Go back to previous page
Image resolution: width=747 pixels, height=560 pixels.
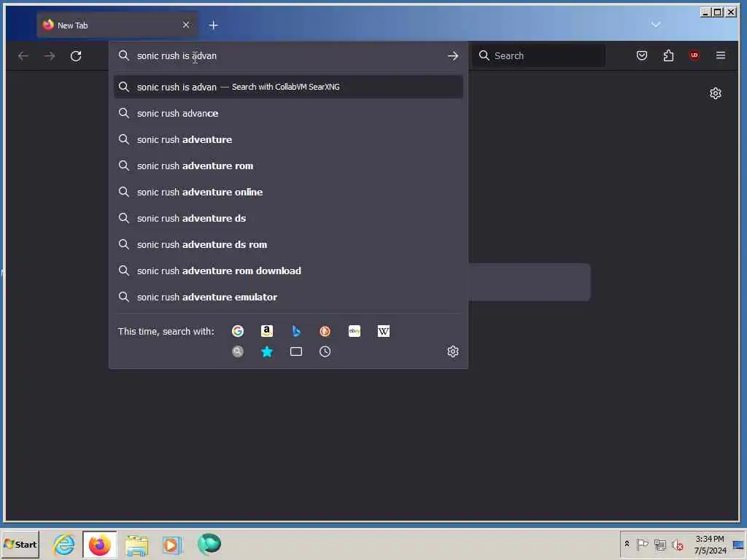pyautogui.click(x=23, y=55)
